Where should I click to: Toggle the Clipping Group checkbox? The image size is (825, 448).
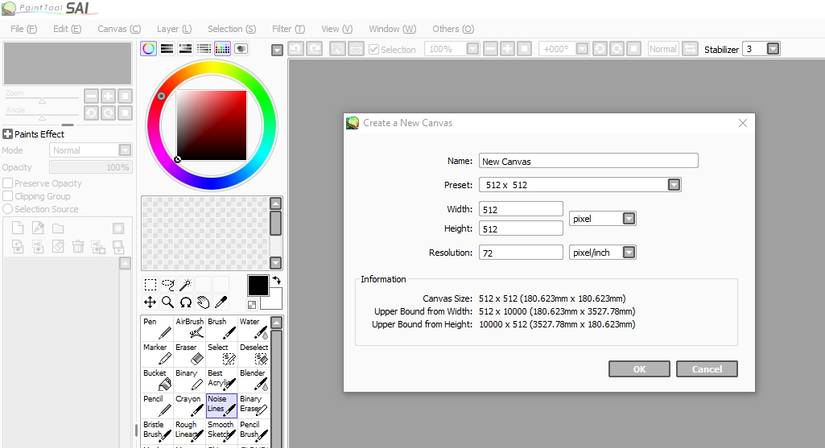tap(8, 196)
